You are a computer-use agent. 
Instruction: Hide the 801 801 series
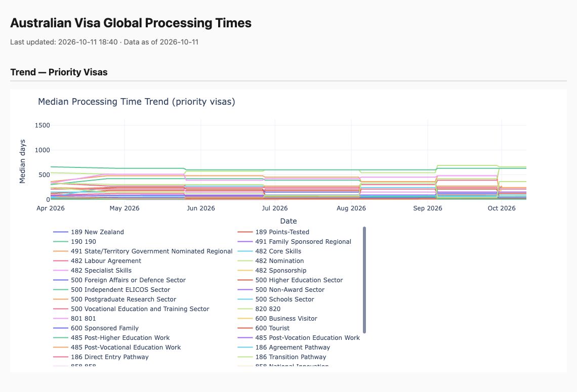click(74, 318)
